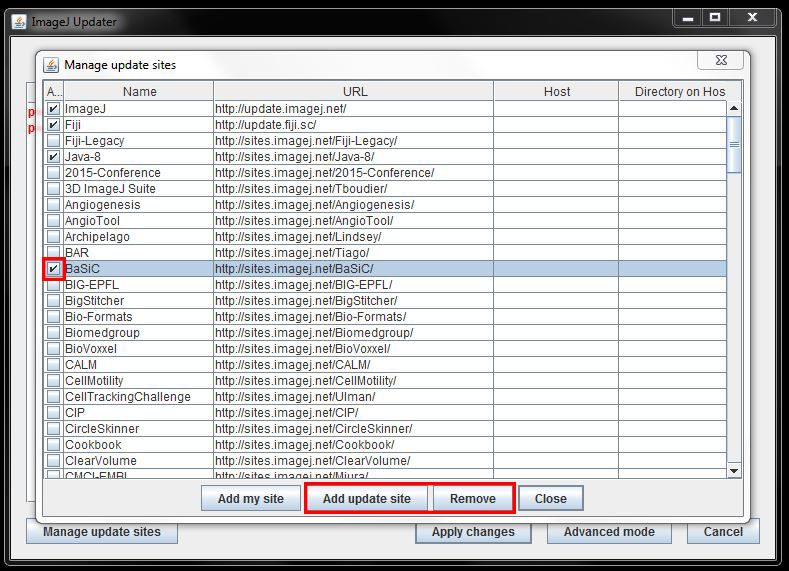Click the sites.imagej.net/Java-8/ URL cell
Viewport: 789px width, 571px height.
pos(353,156)
